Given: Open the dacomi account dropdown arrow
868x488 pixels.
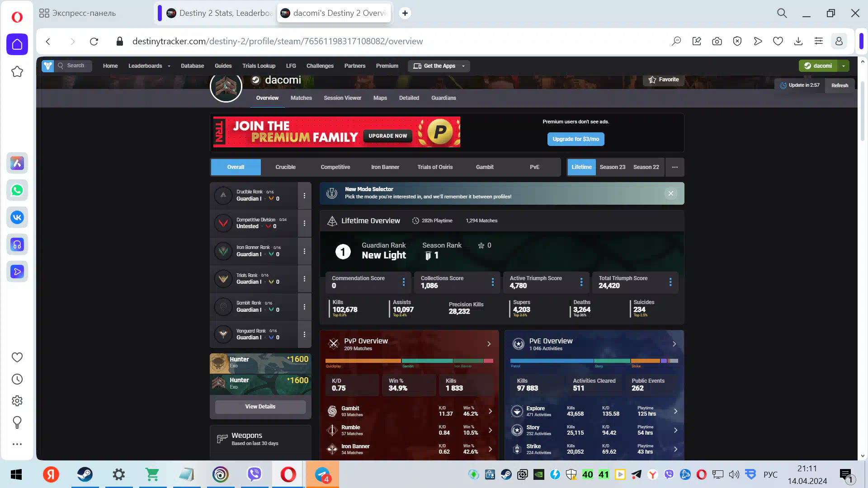Looking at the screenshot, I should click(x=844, y=66).
